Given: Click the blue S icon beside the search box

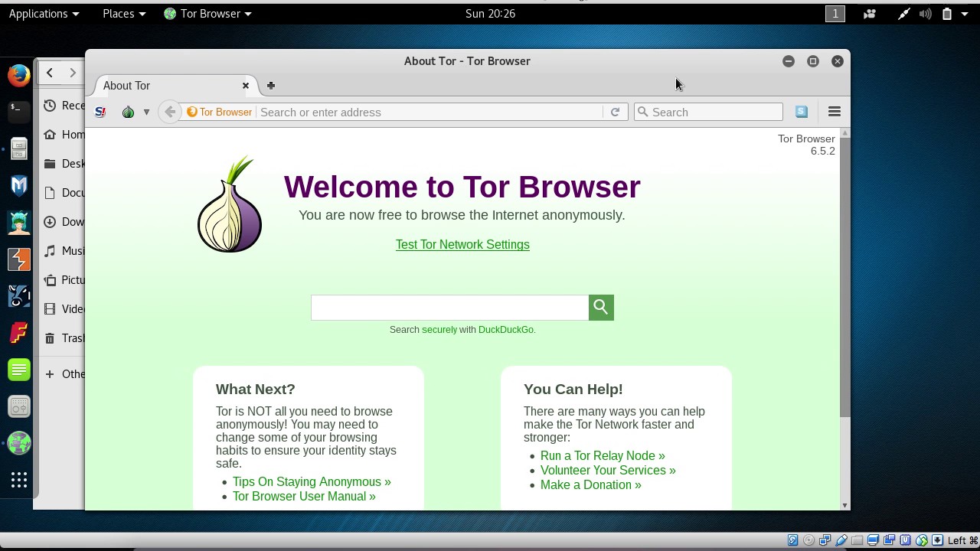Looking at the screenshot, I should (802, 112).
